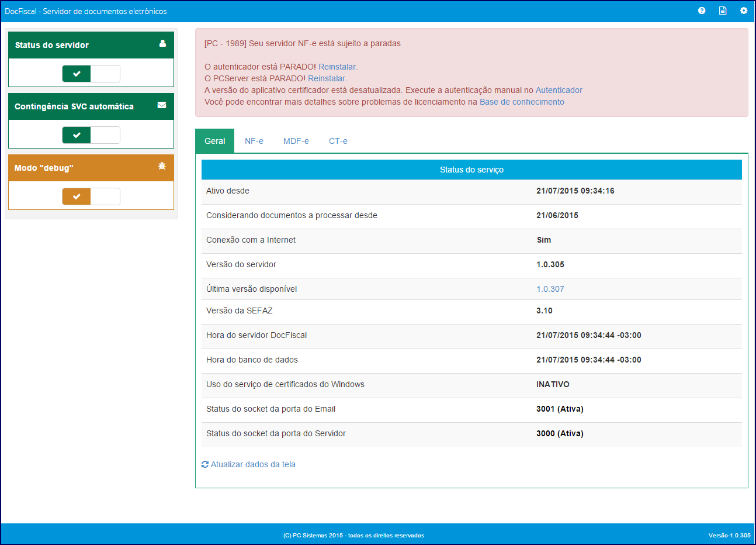Click Versão do servidor label
This screenshot has height=545, width=756.
[x=241, y=264]
